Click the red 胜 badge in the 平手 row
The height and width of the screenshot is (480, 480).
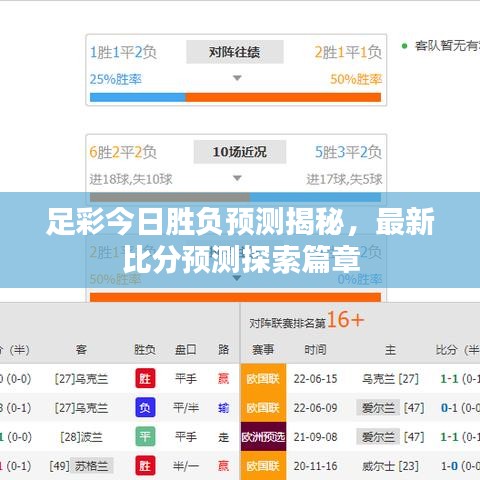click(145, 378)
